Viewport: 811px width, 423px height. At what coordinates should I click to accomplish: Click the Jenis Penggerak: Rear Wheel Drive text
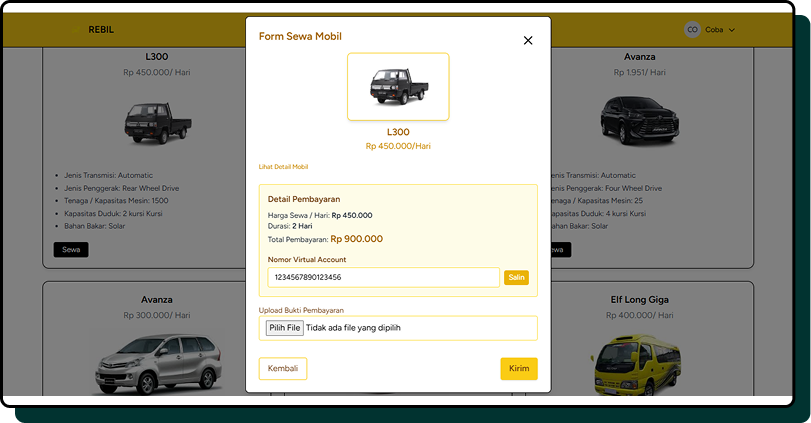click(122, 188)
